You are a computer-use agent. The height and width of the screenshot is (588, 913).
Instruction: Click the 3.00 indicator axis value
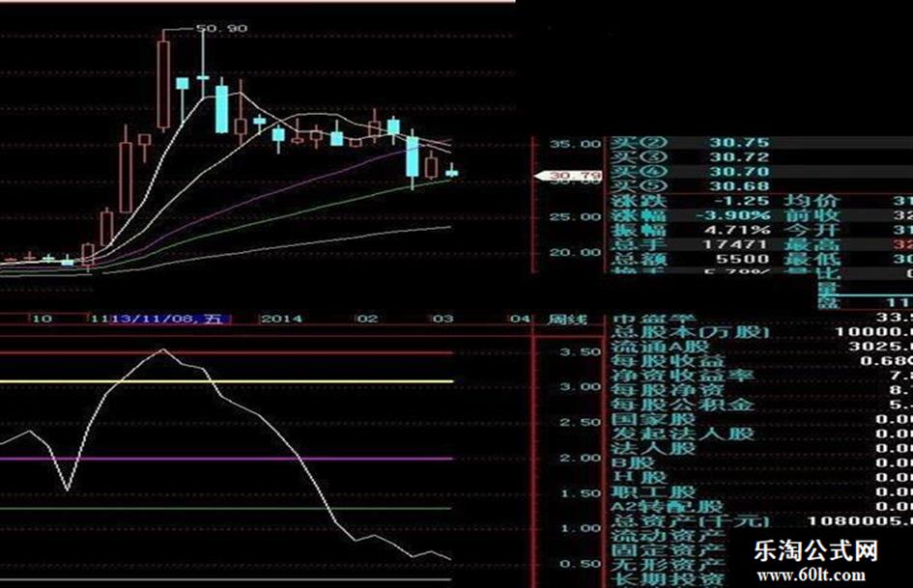581,386
